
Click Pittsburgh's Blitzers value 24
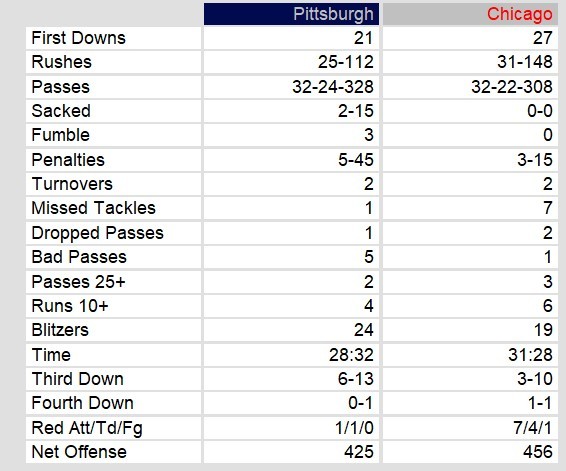tap(363, 330)
